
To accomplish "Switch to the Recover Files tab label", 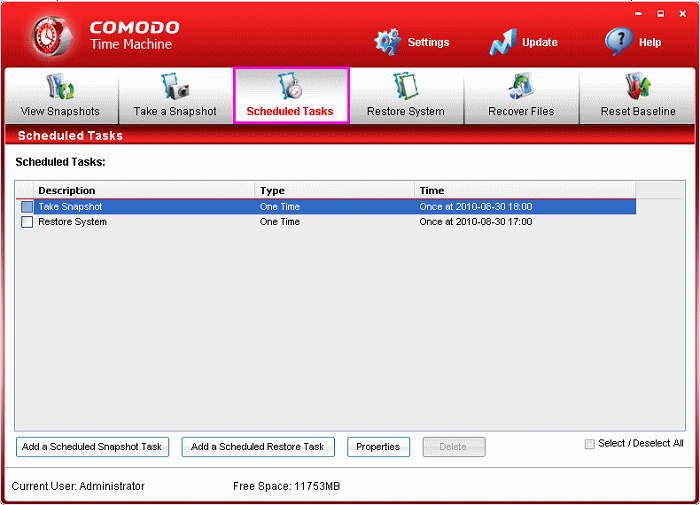I will pos(521,111).
